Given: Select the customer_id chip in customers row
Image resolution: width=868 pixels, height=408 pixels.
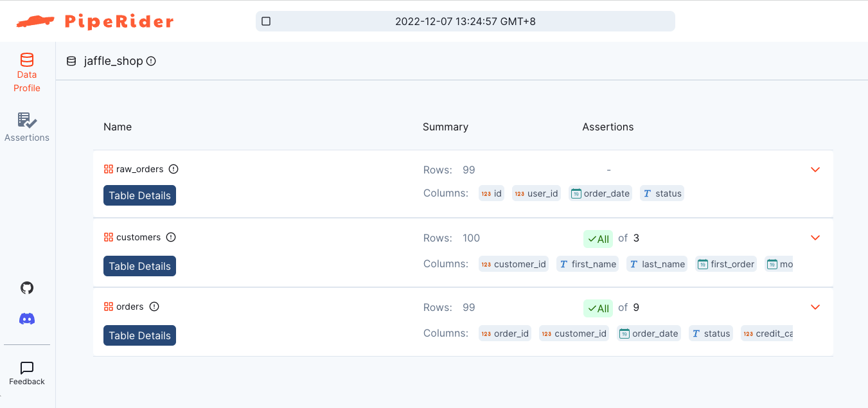Looking at the screenshot, I should coord(513,264).
